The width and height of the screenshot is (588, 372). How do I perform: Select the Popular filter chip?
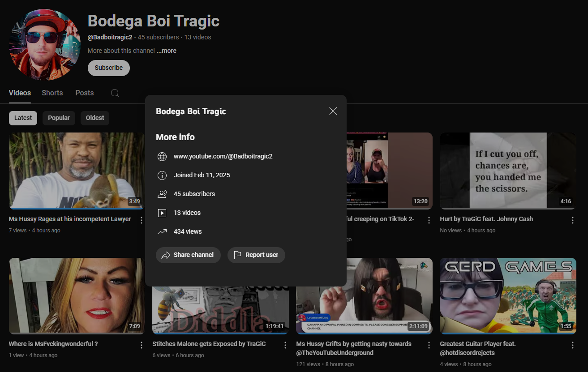59,118
